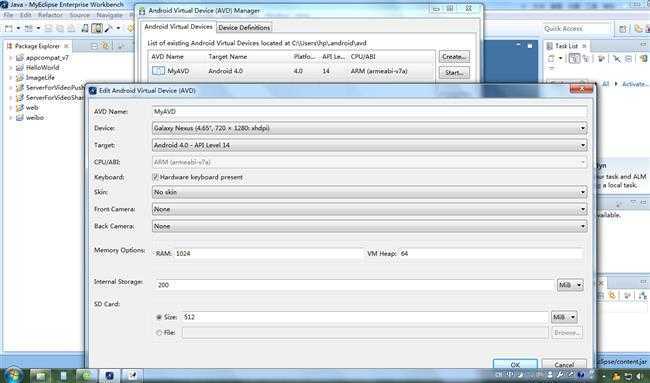Click the green circular taskbar icon

(87, 376)
